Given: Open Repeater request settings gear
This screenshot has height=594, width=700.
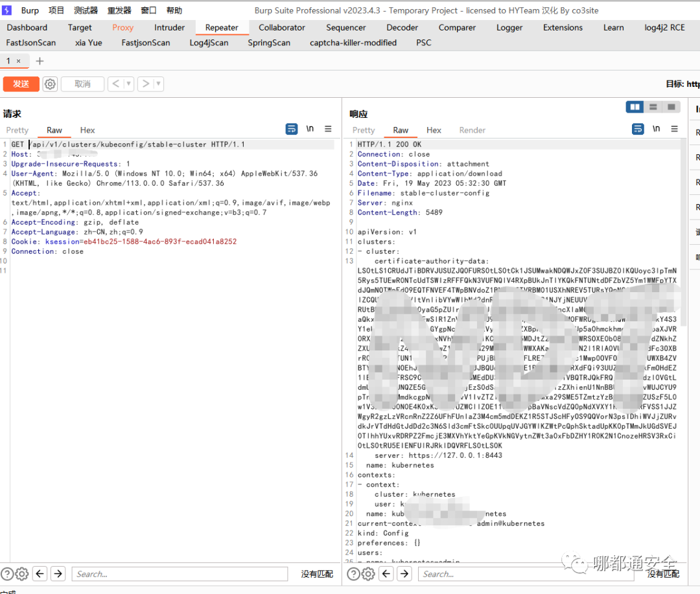Looking at the screenshot, I should pos(50,84).
